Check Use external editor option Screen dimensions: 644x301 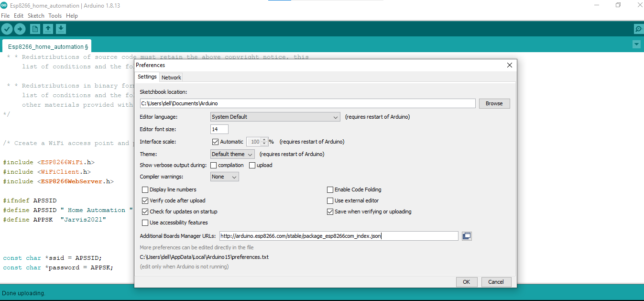coord(330,201)
